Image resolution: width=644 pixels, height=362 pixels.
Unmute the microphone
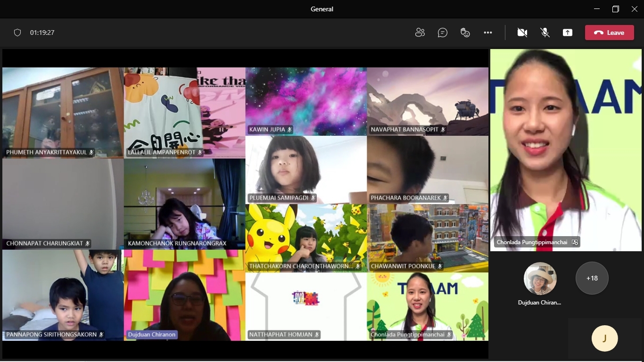pos(545,33)
